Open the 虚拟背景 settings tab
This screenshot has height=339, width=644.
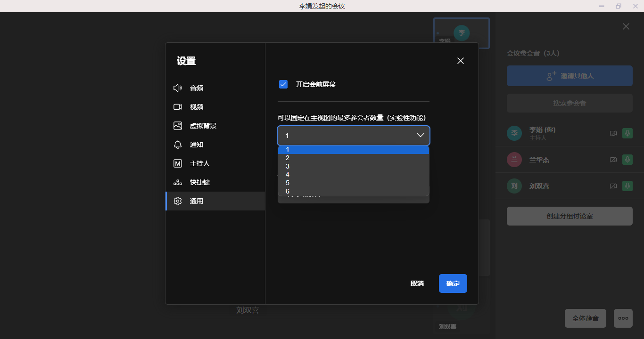pos(203,126)
